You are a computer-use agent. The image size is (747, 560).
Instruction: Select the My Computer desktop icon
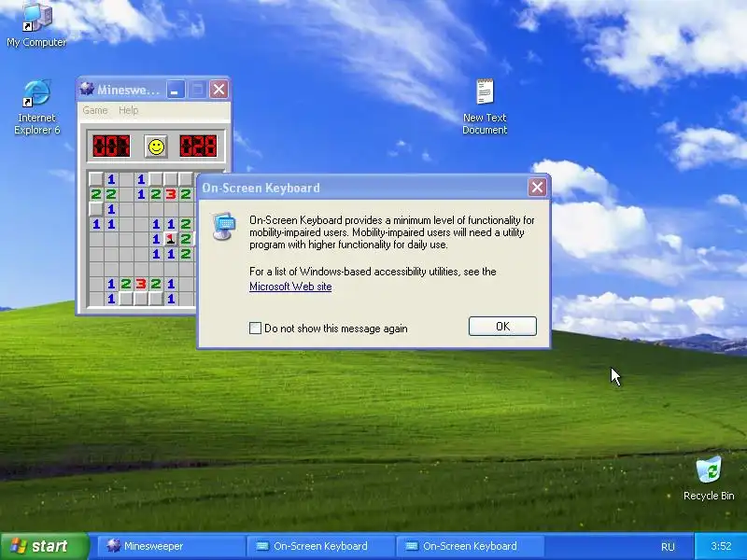point(36,25)
